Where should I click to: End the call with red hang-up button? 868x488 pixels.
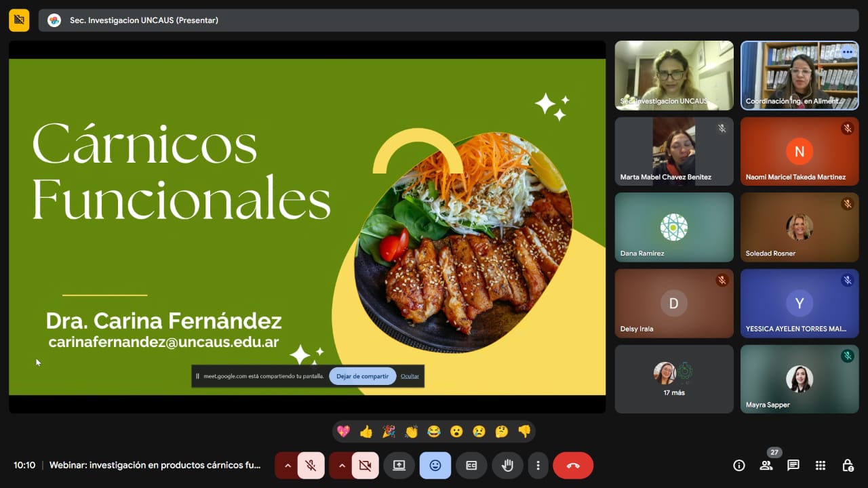click(573, 466)
